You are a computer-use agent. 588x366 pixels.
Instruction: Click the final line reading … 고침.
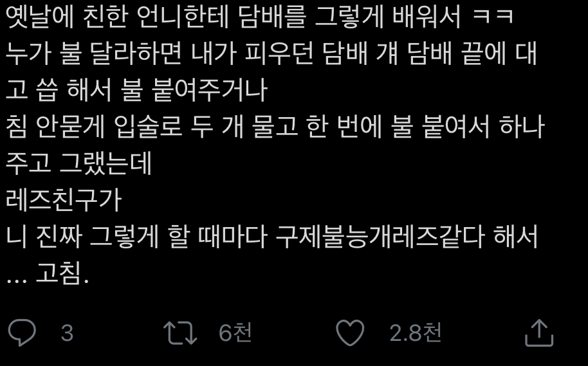tap(48, 274)
